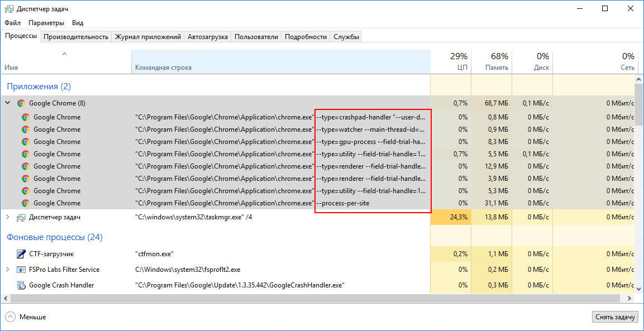The image size is (644, 331).
Task: Click the Google Crash Handler process name
Action: coord(61,285)
